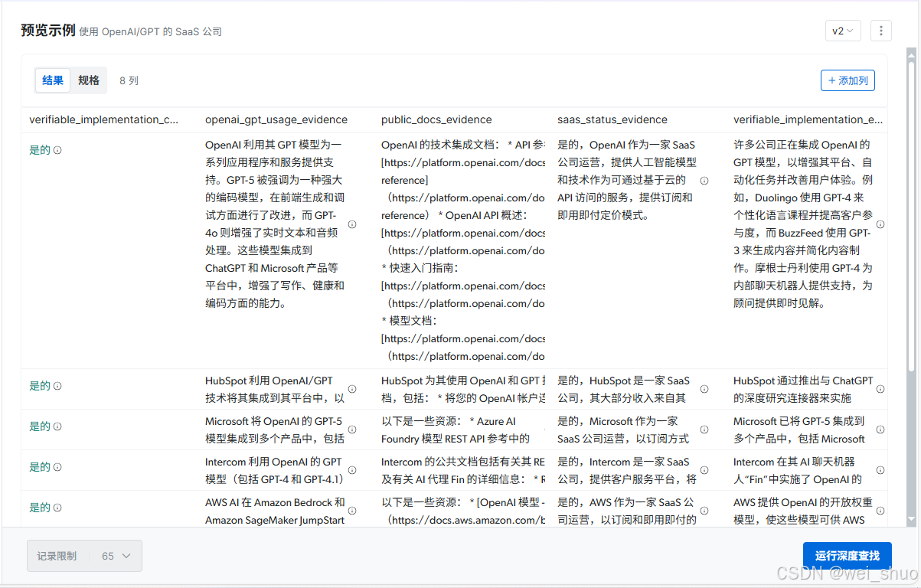Click info icon beside AWS open-weight models cell
The image size is (921, 588).
coord(880,511)
